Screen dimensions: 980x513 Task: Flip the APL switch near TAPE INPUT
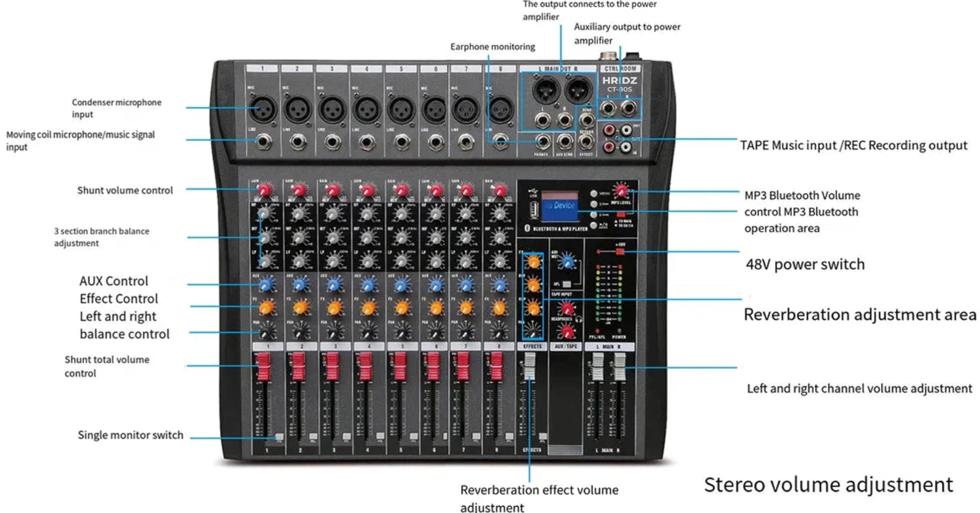coord(566,284)
